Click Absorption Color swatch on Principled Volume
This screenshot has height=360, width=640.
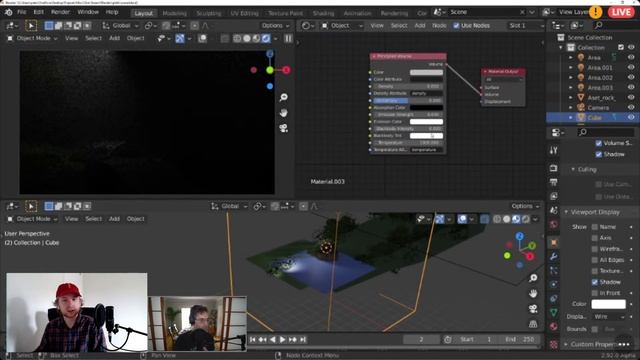coord(426,108)
